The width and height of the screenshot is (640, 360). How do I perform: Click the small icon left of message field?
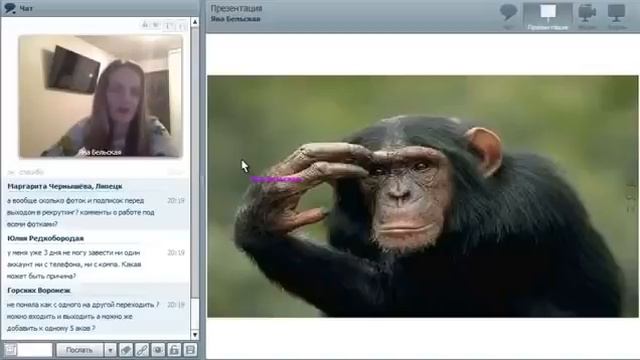(10, 350)
